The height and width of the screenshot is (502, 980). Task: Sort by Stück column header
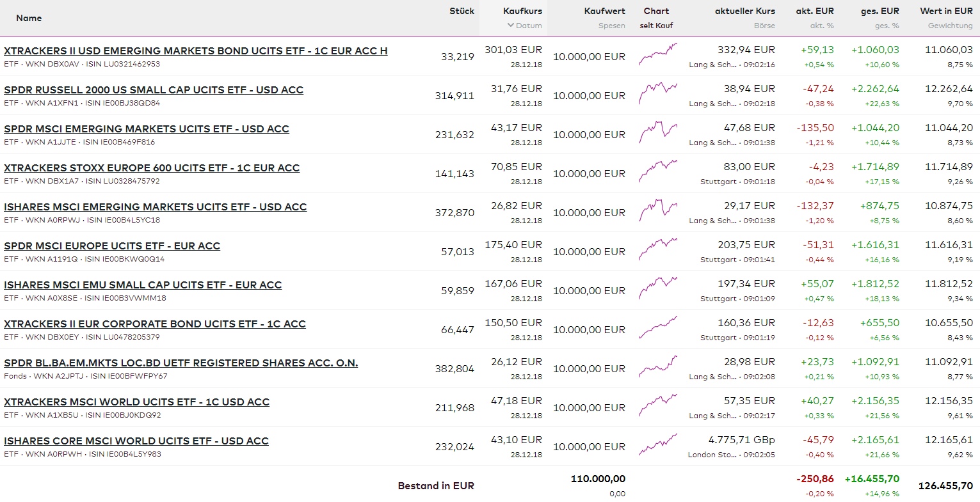pos(462,11)
